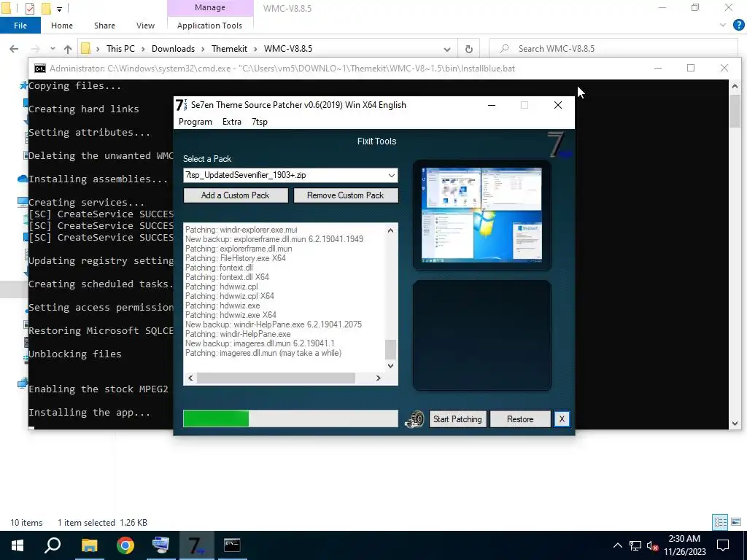This screenshot has width=747, height=560.
Task: Open the notification center icon
Action: pos(723,545)
